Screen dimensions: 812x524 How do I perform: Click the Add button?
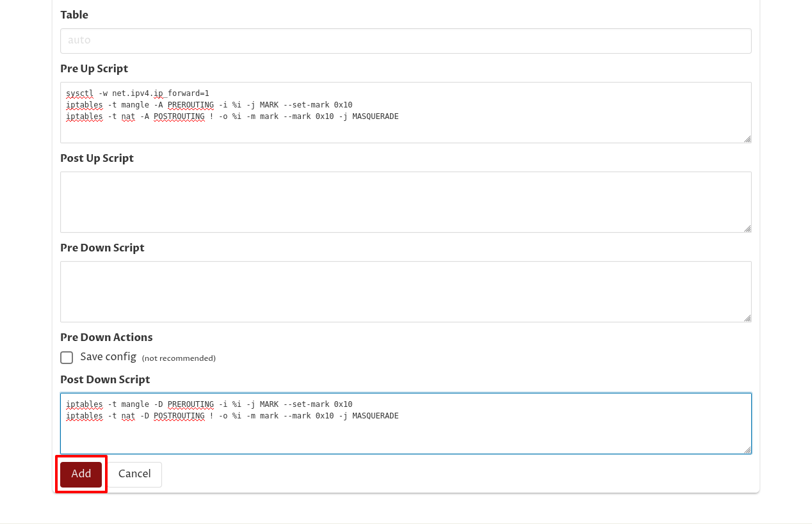click(x=81, y=474)
